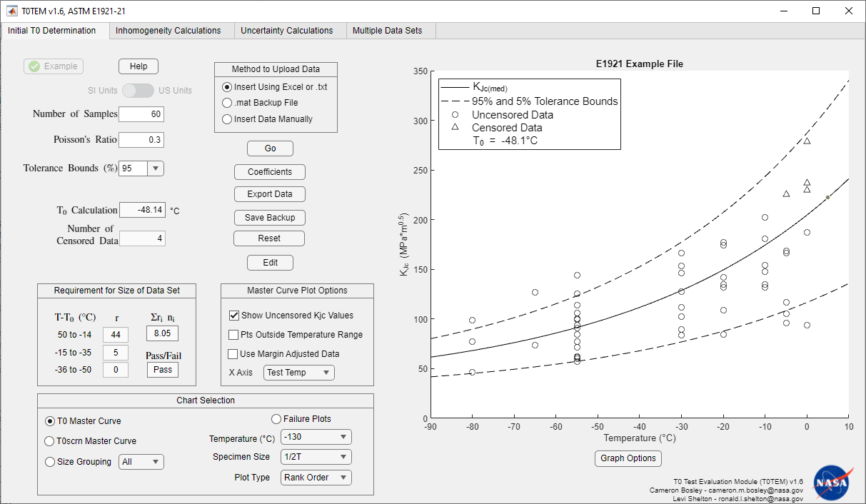Image resolution: width=866 pixels, height=504 pixels.
Task: Select T0 Master Curve chart
Action: pyautogui.click(x=83, y=421)
